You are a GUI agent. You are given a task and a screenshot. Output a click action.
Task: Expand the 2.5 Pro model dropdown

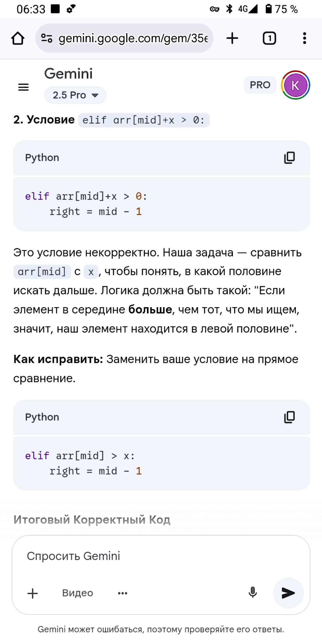tap(75, 95)
